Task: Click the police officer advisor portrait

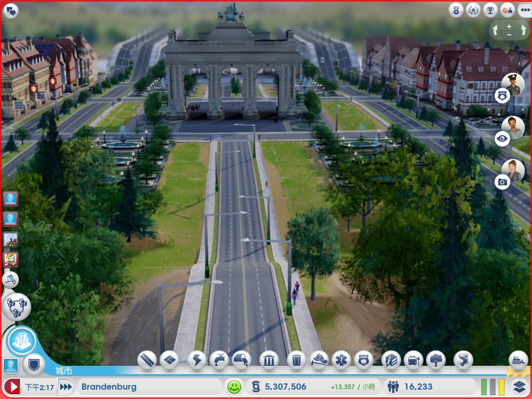Action: point(513,84)
